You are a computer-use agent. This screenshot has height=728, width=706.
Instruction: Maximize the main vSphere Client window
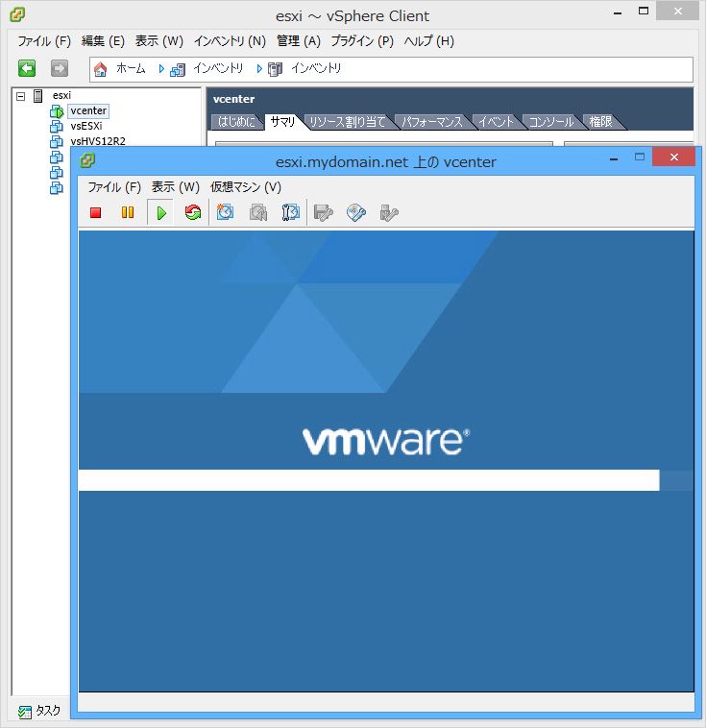(644, 12)
